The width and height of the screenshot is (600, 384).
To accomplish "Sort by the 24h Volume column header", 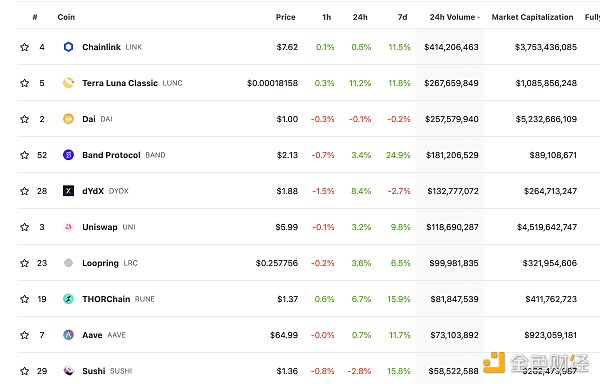I will click(x=454, y=17).
